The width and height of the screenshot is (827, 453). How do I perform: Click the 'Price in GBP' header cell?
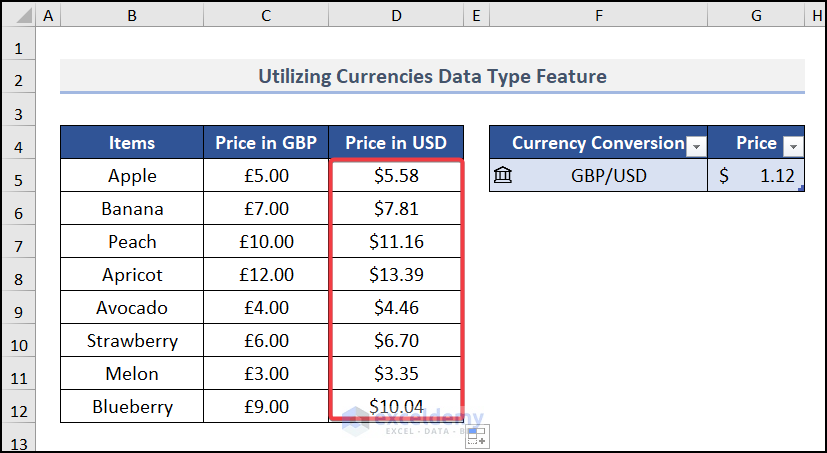pos(266,143)
